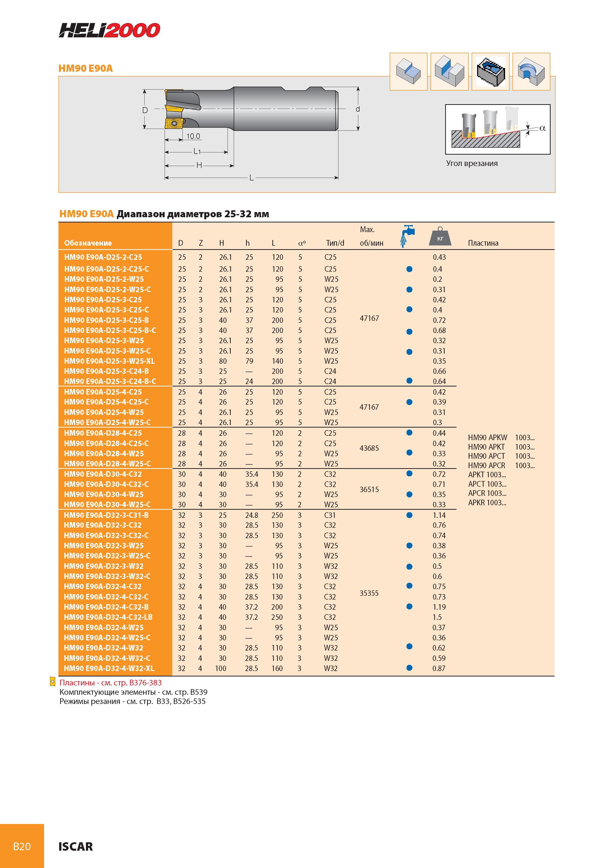Viewport: 614px width, 868px height.
Task: Click the weight кг icon in table header
Action: click(440, 236)
